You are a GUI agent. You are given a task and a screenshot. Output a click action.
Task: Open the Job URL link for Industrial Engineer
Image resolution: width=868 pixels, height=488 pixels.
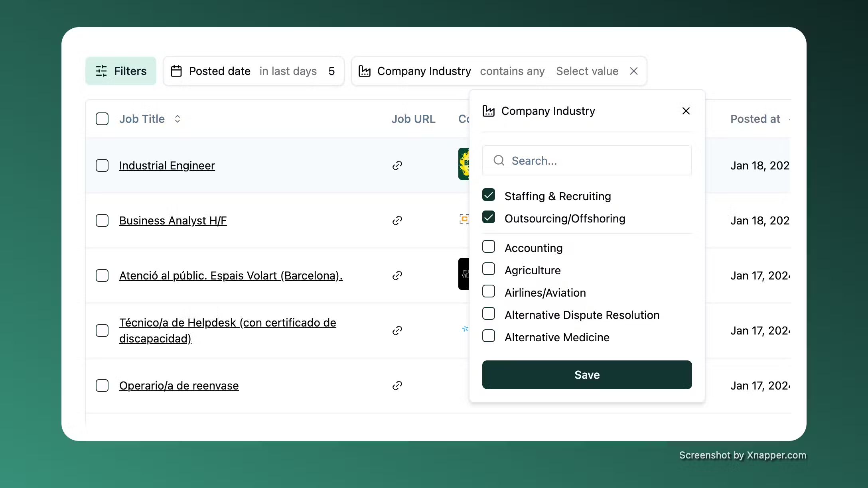click(397, 165)
